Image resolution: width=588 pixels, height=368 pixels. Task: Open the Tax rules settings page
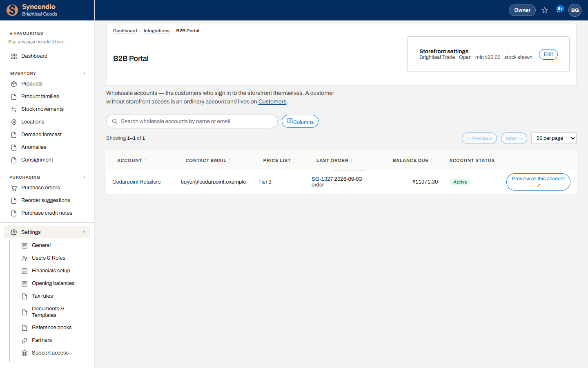[42, 296]
